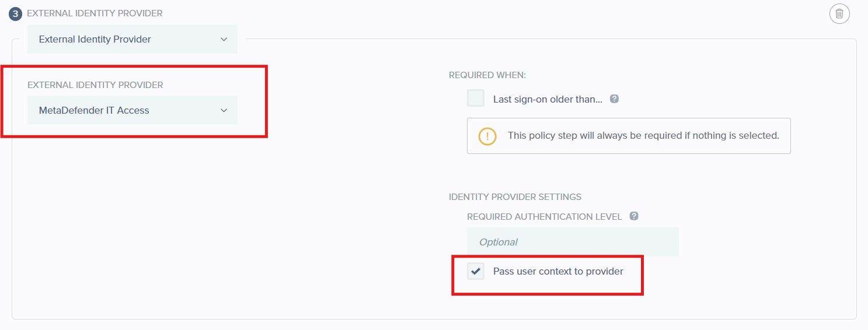Click Pass user context to provider label
The width and height of the screenshot is (868, 330).
point(558,271)
